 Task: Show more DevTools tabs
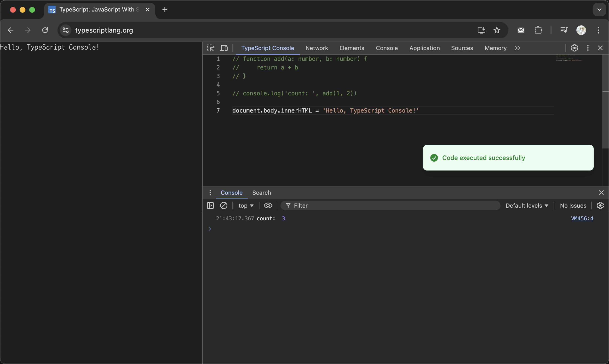tap(517, 48)
